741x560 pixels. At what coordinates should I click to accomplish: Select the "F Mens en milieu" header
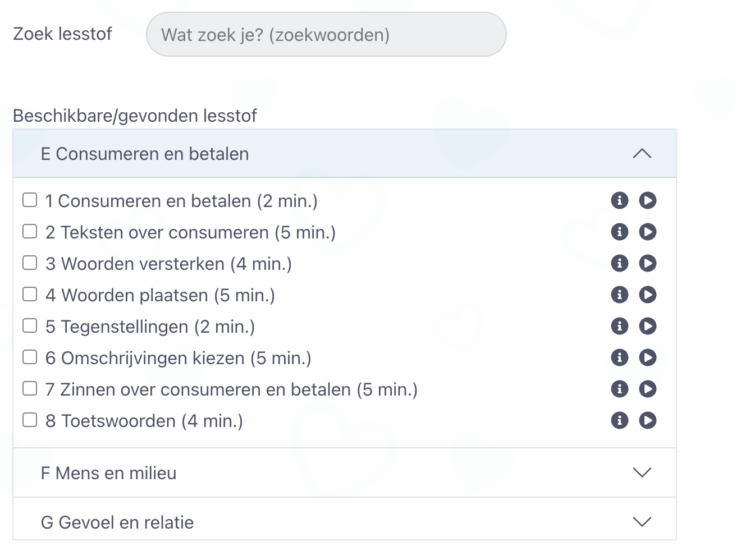[x=108, y=473]
